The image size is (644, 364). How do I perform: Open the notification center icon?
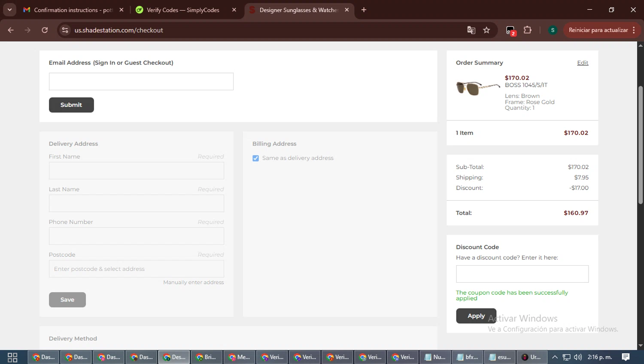626,357
